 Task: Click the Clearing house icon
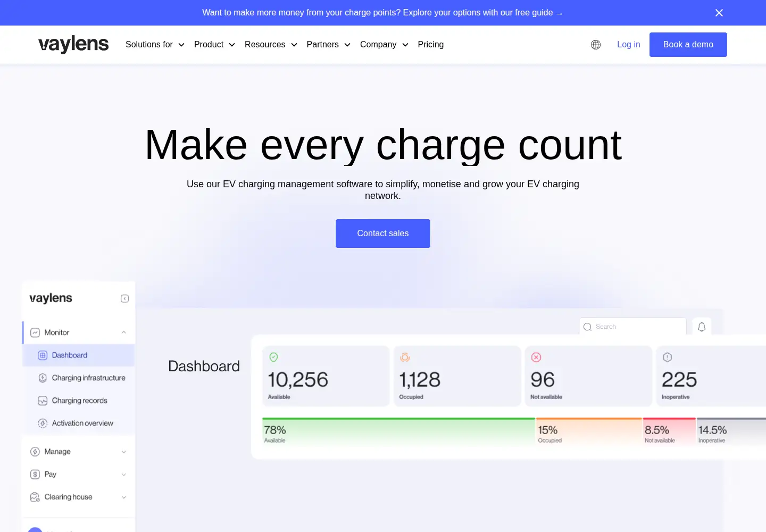(x=35, y=497)
